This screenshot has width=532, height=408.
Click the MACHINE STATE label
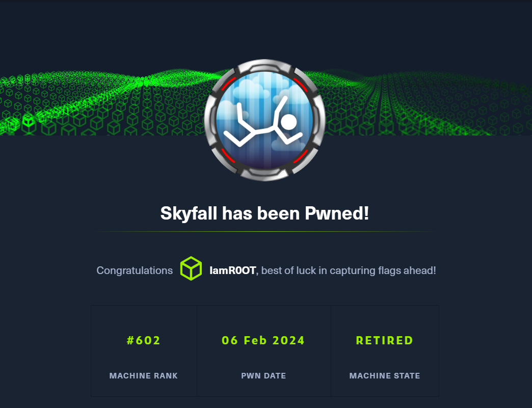coord(385,376)
